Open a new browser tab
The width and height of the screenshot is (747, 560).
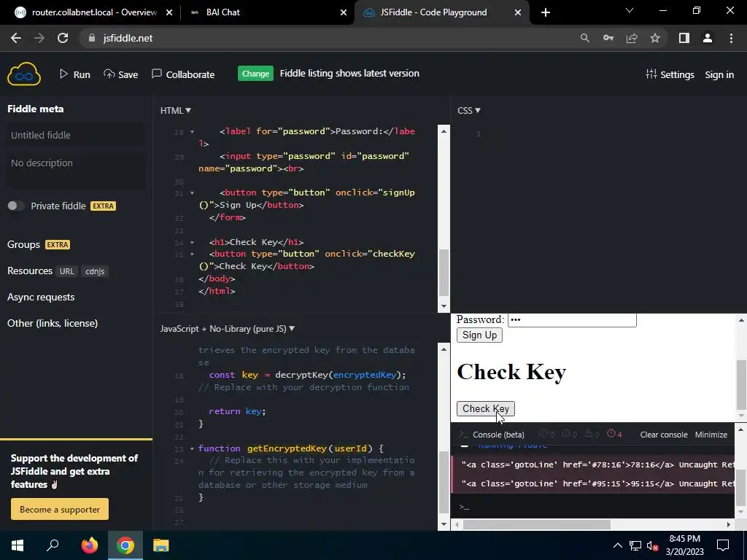pyautogui.click(x=546, y=12)
